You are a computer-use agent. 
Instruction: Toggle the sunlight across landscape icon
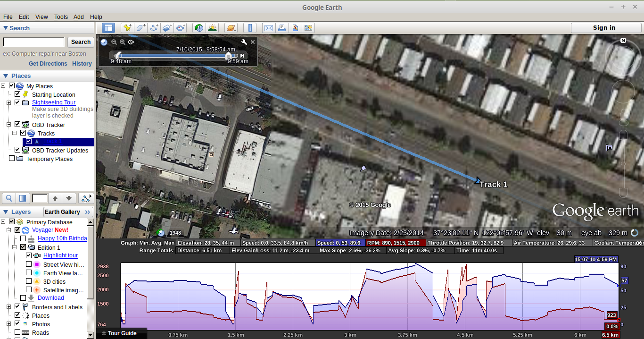212,28
